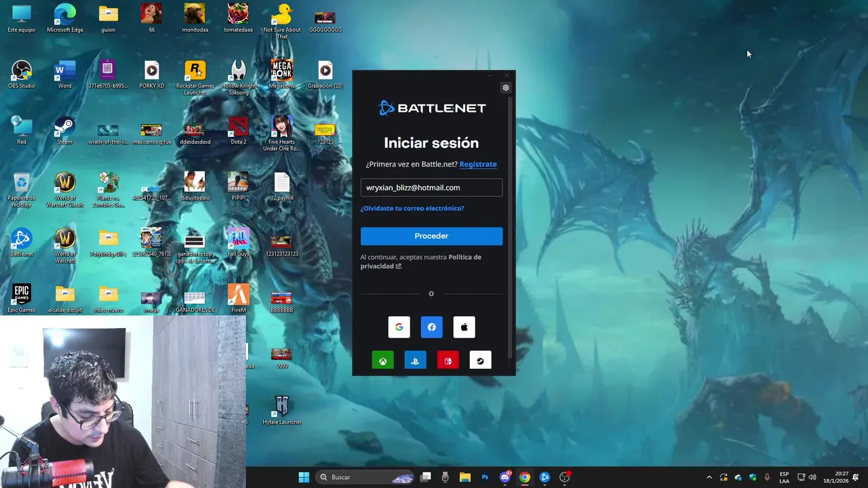Image resolution: width=868 pixels, height=488 pixels.
Task: Sign in with Nintendo icon
Action: [x=448, y=361]
